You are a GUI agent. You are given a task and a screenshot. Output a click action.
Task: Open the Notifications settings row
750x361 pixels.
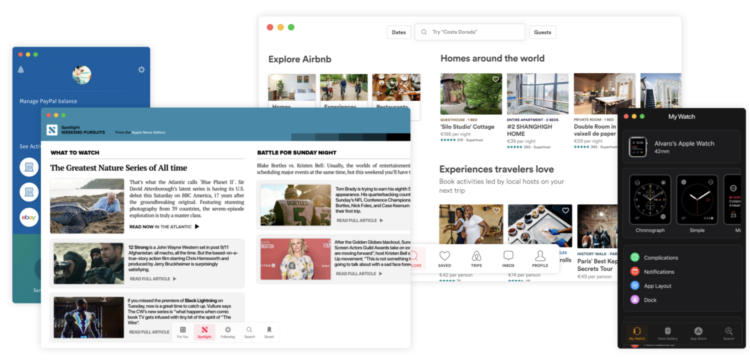(682, 272)
